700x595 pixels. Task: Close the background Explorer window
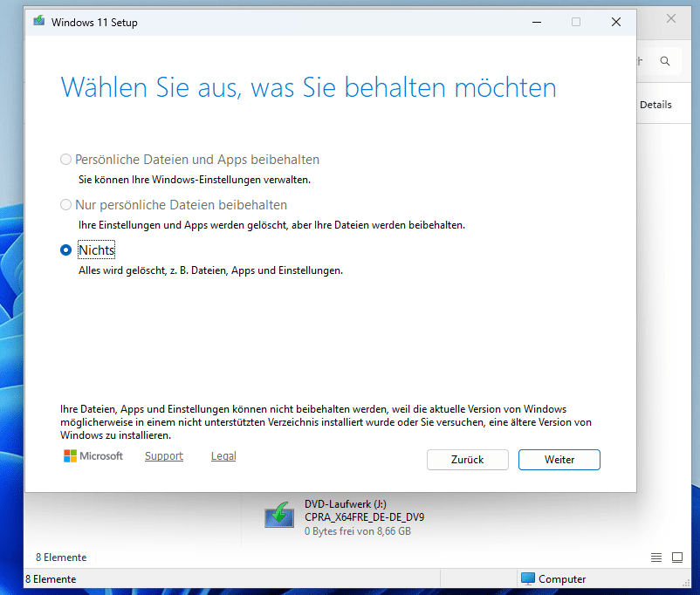[670, 18]
